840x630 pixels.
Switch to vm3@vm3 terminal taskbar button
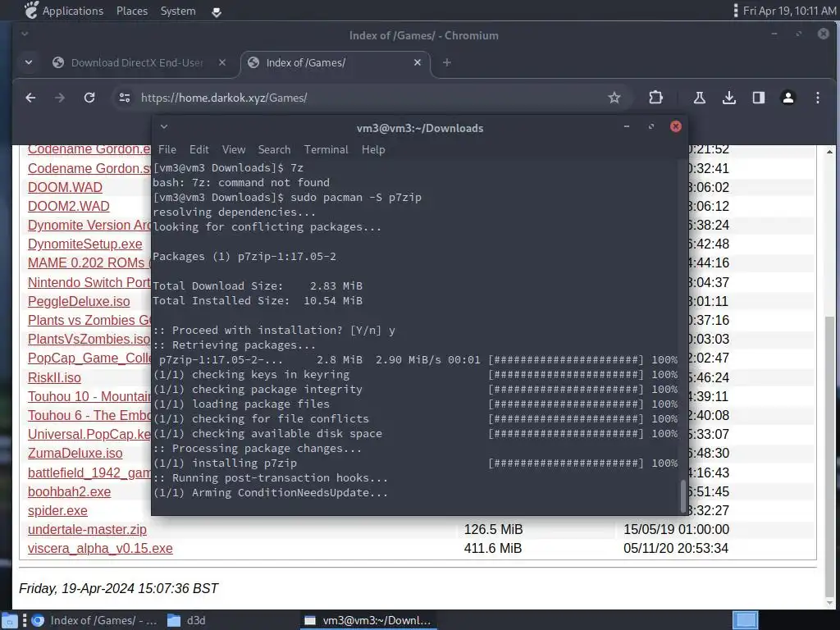(368, 620)
